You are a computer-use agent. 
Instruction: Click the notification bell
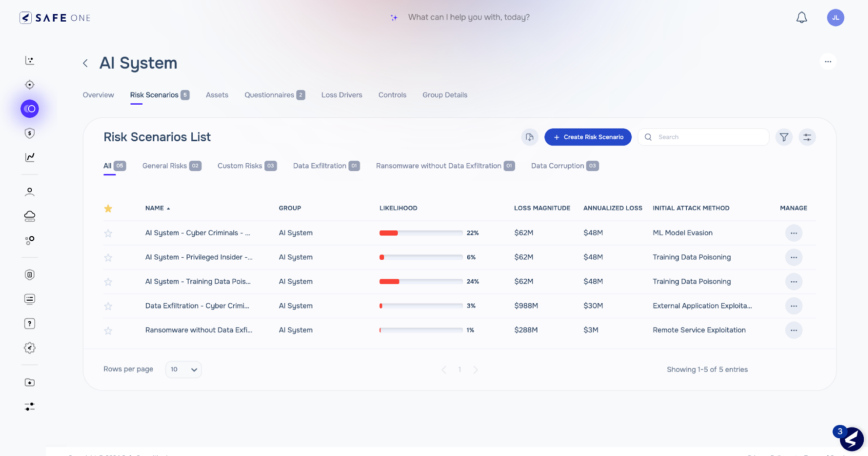tap(801, 17)
